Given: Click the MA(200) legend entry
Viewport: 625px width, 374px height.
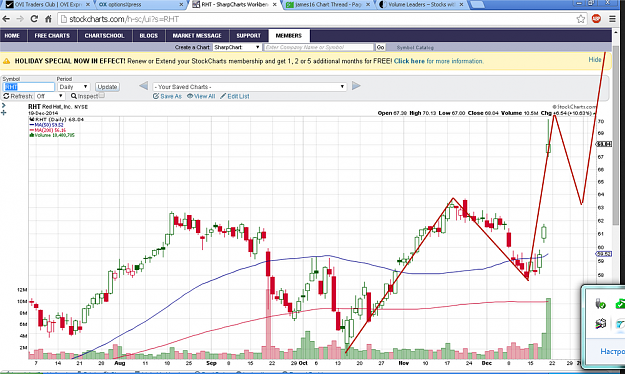Looking at the screenshot, I should point(48,130).
